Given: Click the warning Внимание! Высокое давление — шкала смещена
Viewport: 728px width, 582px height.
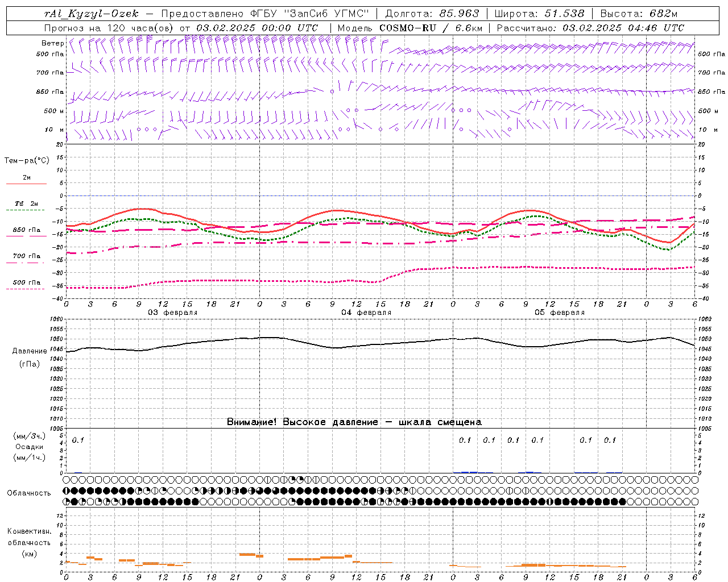Looking at the screenshot, I should (x=354, y=422).
